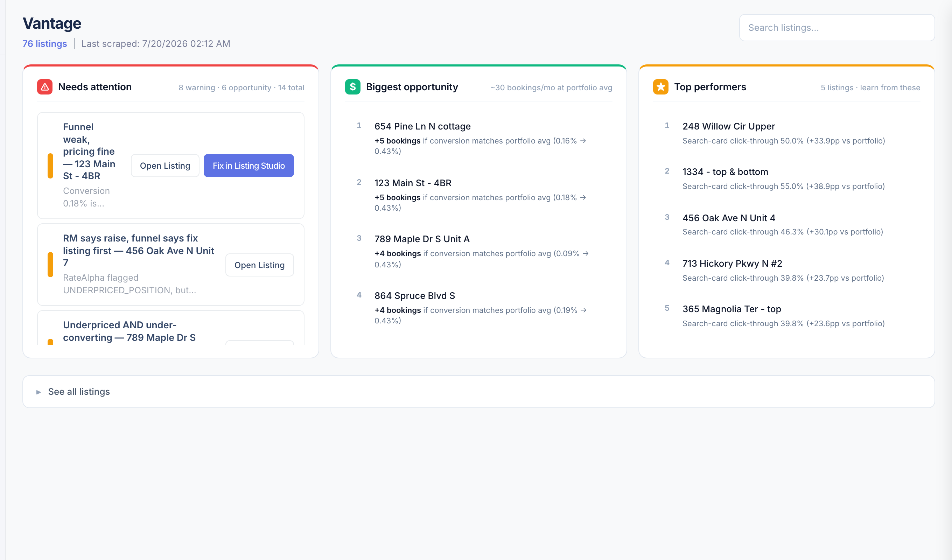Click 'RateAlpha flagged UNDERPRICED_POSITION' description
Image resolution: width=952 pixels, height=560 pixels.
pyautogui.click(x=129, y=284)
